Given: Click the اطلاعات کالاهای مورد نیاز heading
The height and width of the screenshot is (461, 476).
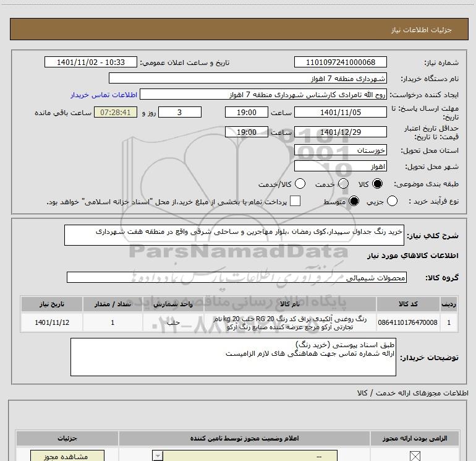Looking at the screenshot, I should 412,256.
